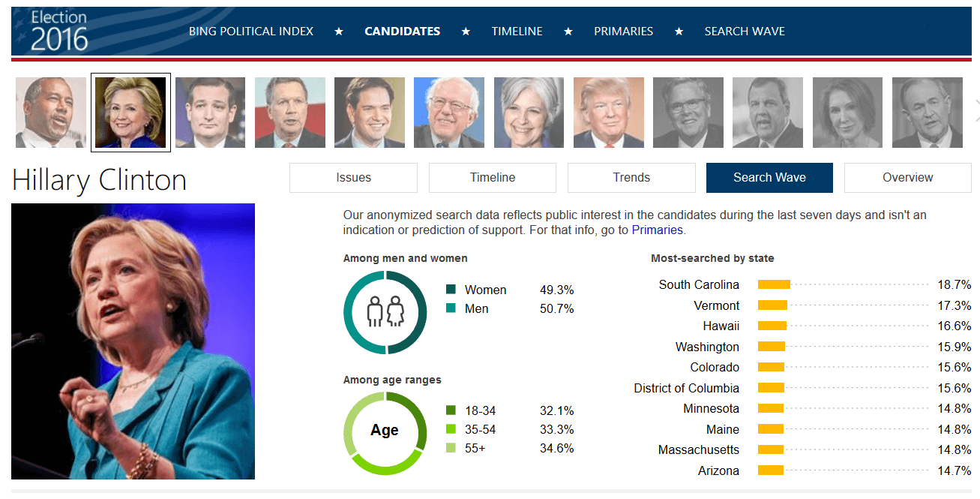Click the Primaries hyperlink in the description

tap(657, 230)
